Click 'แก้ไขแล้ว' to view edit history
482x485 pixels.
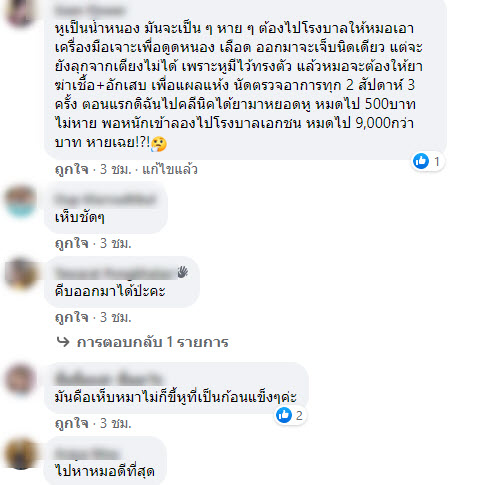click(x=170, y=169)
